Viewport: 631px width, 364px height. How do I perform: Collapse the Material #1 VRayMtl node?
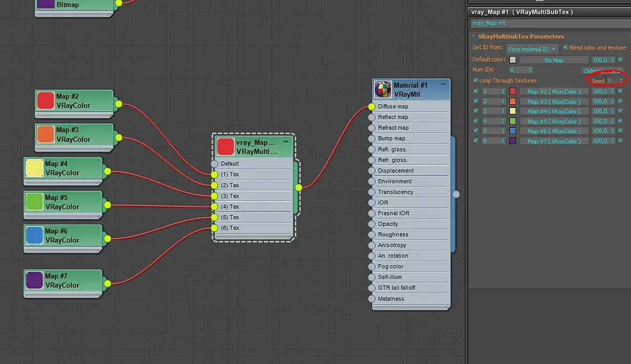coord(443,84)
